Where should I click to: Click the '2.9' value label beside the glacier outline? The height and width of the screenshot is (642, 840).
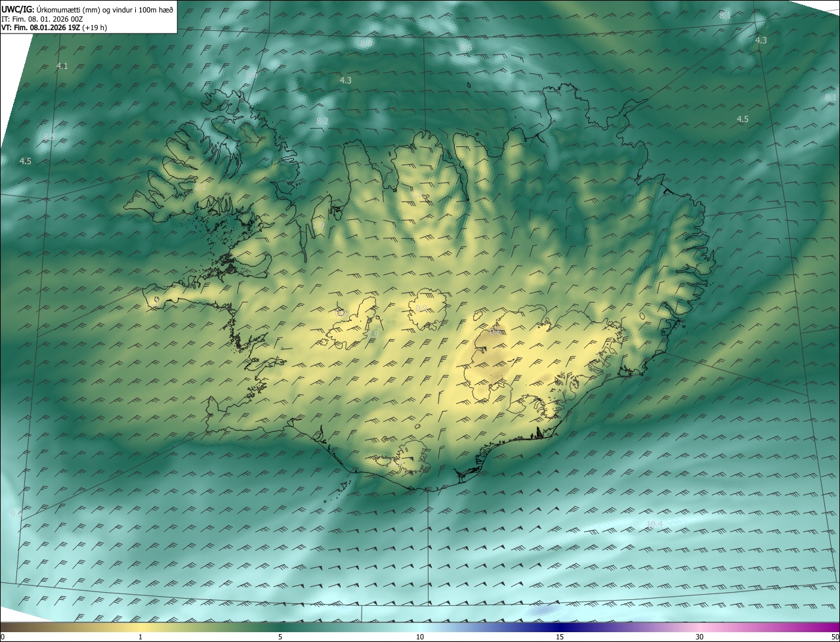pyautogui.click(x=373, y=334)
